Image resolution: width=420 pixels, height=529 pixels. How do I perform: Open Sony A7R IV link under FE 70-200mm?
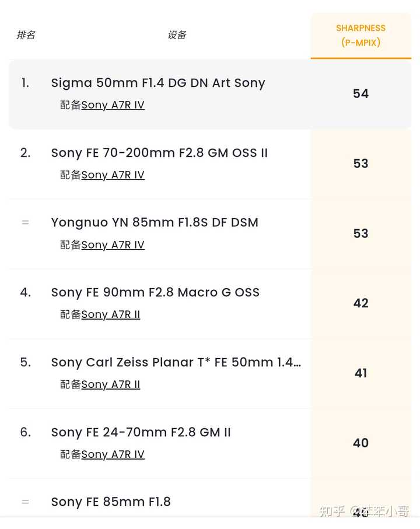pyautogui.click(x=113, y=175)
